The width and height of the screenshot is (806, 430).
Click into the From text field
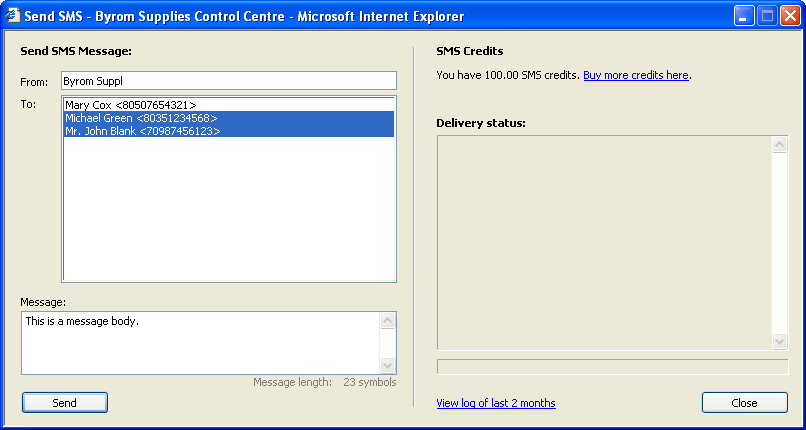pos(229,80)
